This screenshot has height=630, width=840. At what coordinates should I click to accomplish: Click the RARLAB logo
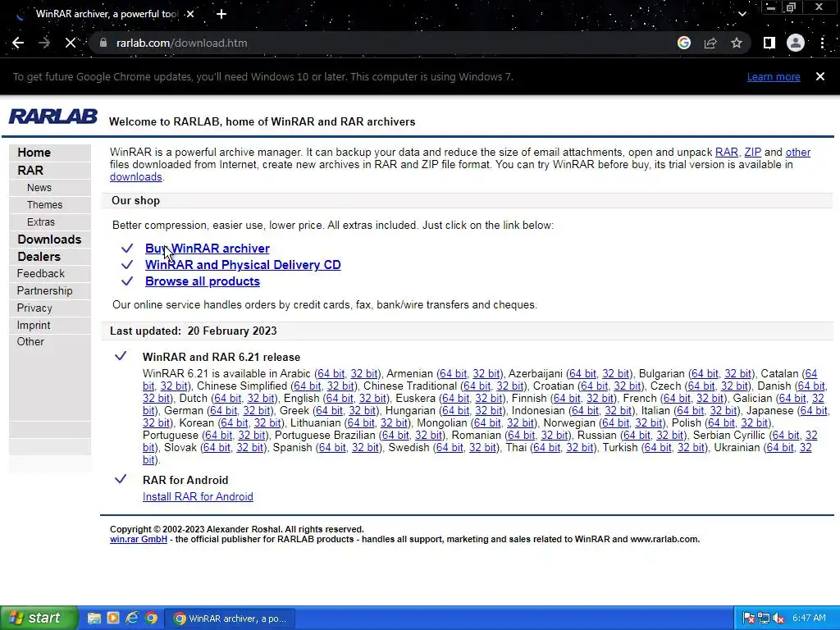pyautogui.click(x=53, y=116)
